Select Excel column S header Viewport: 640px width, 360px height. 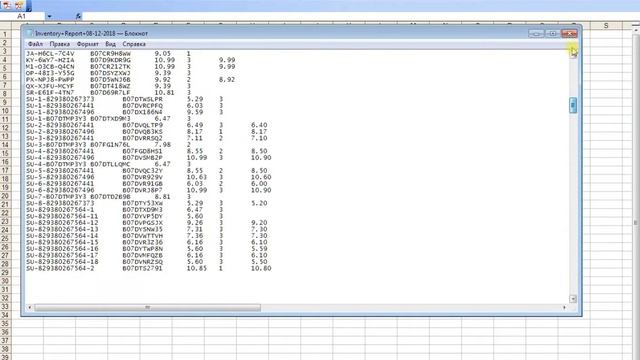pyautogui.click(x=606, y=26)
